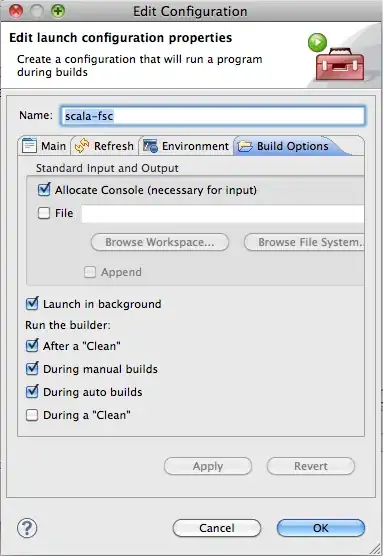The image size is (383, 556).
Task: Enable the File output checkbox
Action: point(44,213)
